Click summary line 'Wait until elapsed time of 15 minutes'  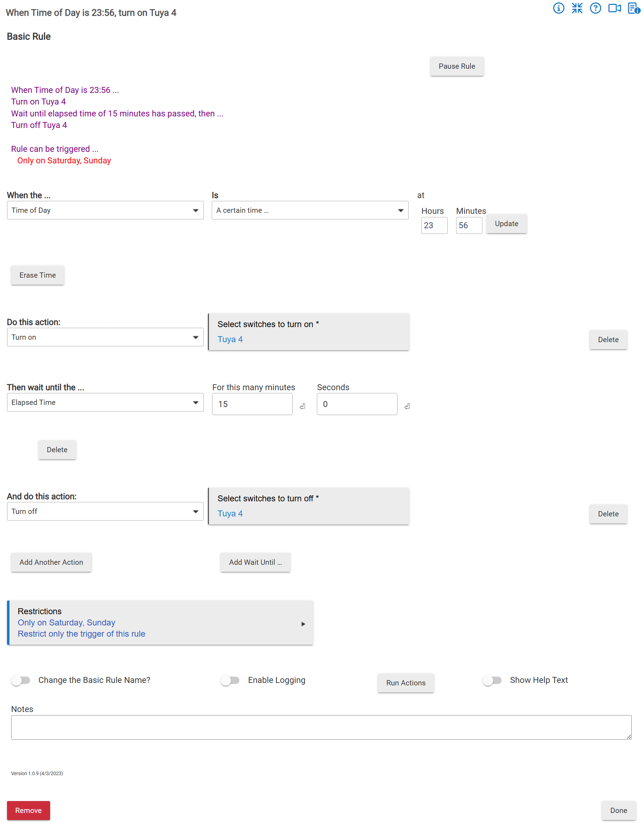(117, 114)
